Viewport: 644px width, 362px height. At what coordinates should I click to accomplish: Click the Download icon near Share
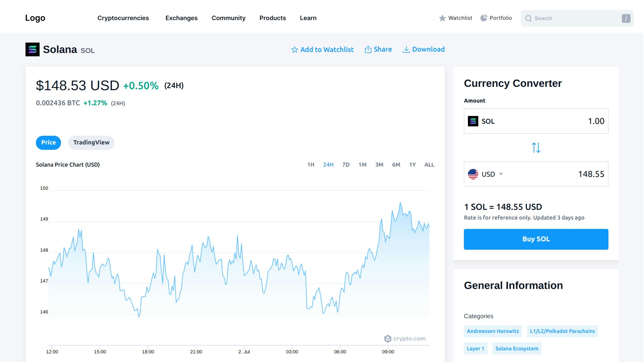pos(406,49)
